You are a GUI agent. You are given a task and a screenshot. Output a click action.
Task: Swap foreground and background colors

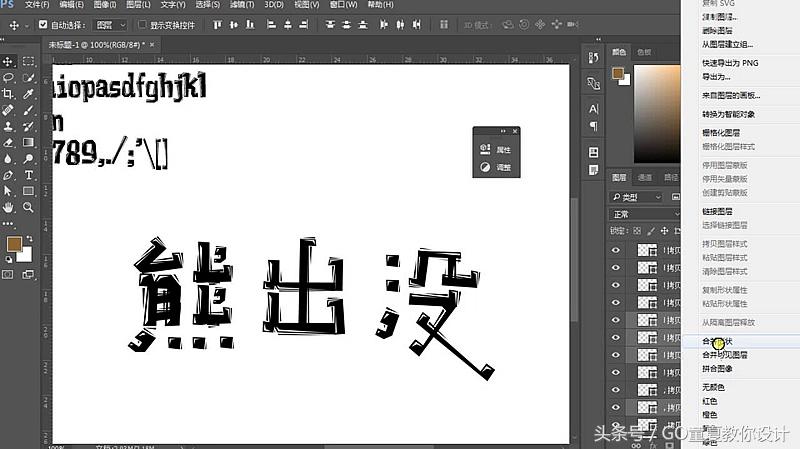click(30, 238)
